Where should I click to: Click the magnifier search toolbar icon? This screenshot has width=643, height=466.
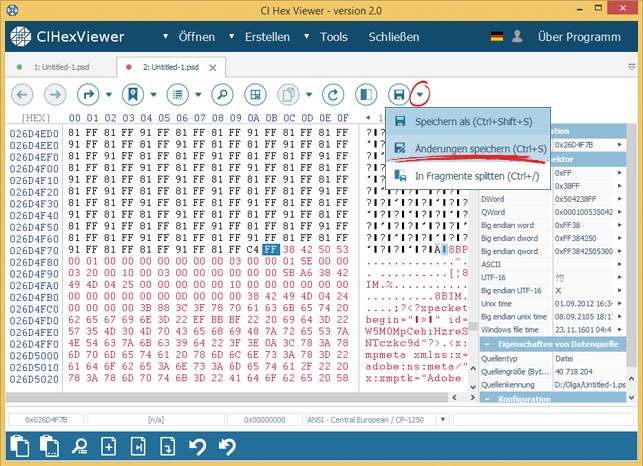click(222, 95)
